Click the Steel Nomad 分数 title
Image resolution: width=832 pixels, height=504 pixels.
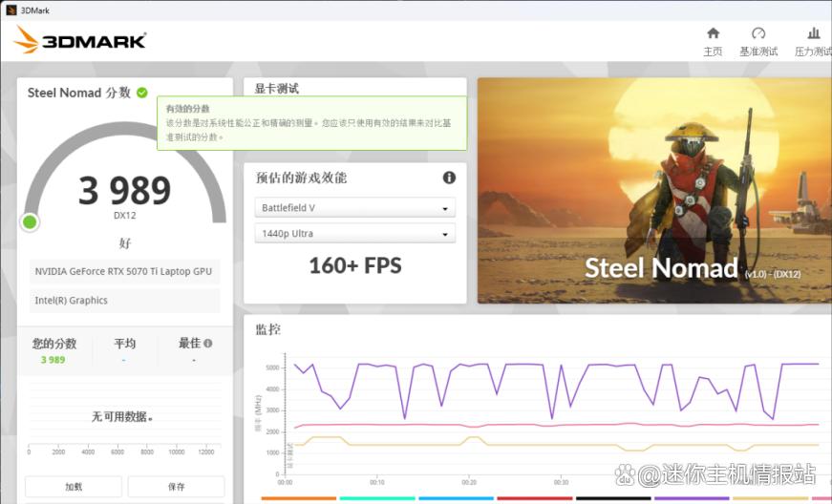click(79, 93)
